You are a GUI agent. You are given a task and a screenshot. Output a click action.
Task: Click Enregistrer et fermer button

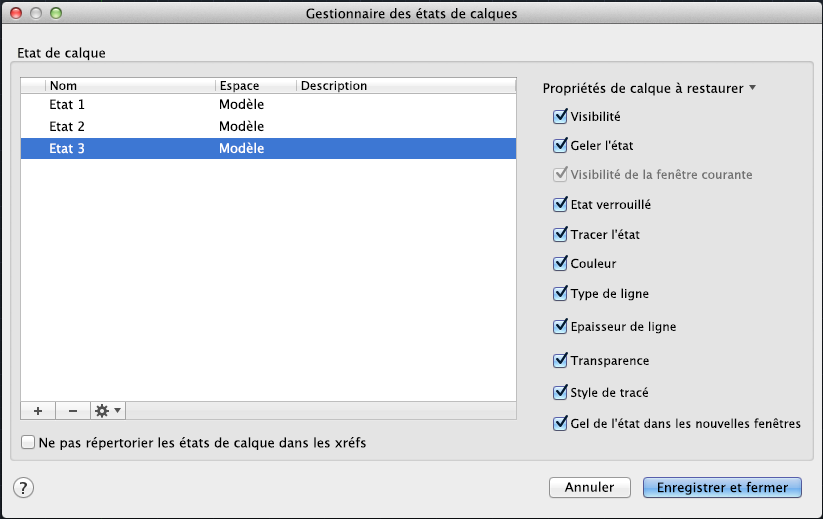pyautogui.click(x=722, y=488)
